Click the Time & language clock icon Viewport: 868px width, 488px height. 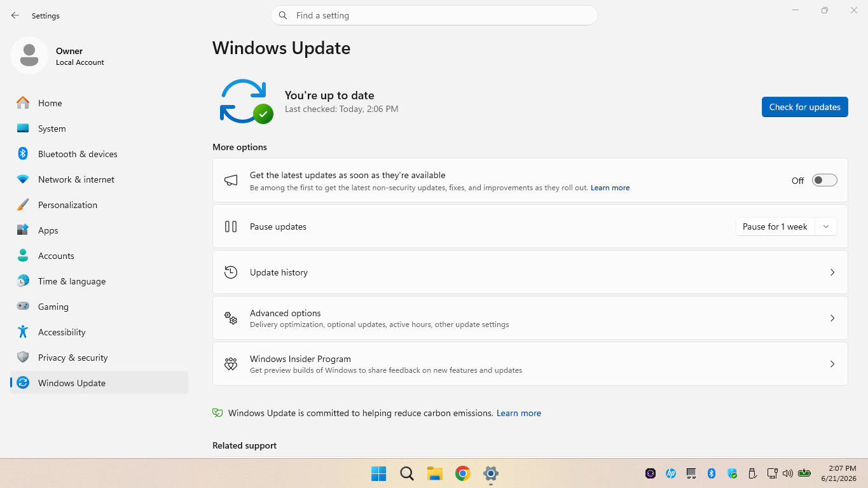23,281
